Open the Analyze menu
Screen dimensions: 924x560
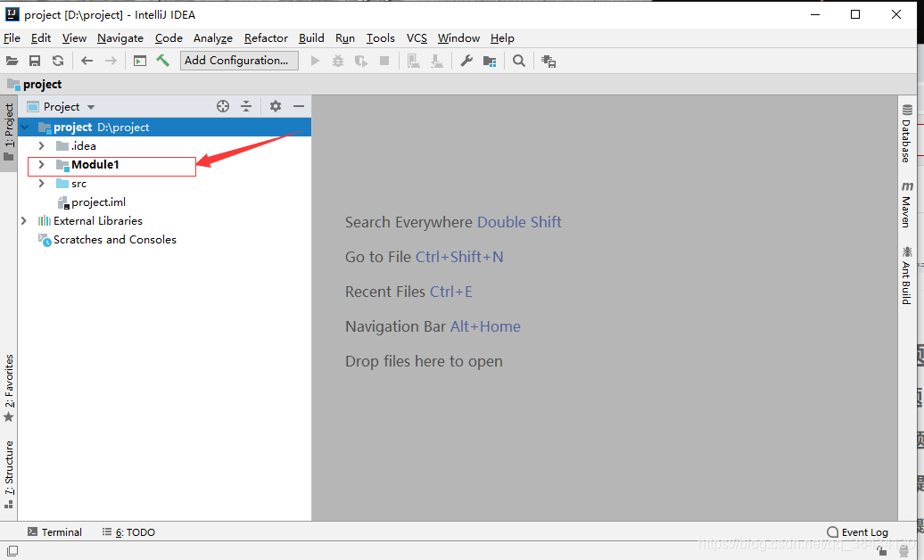213,37
